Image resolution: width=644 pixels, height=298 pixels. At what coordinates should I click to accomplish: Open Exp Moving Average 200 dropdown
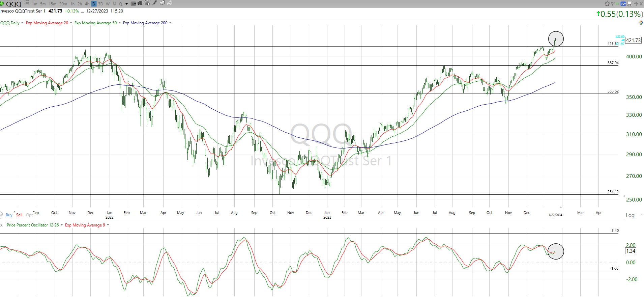[170, 23]
